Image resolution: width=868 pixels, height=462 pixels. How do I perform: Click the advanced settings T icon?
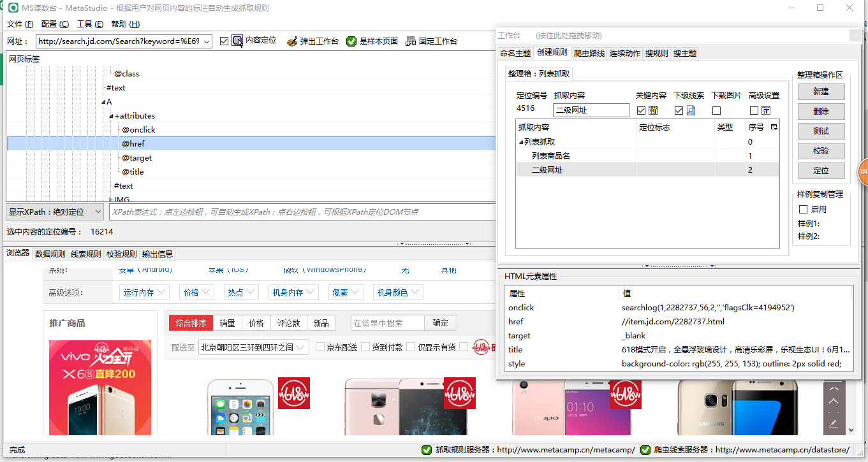(x=765, y=110)
